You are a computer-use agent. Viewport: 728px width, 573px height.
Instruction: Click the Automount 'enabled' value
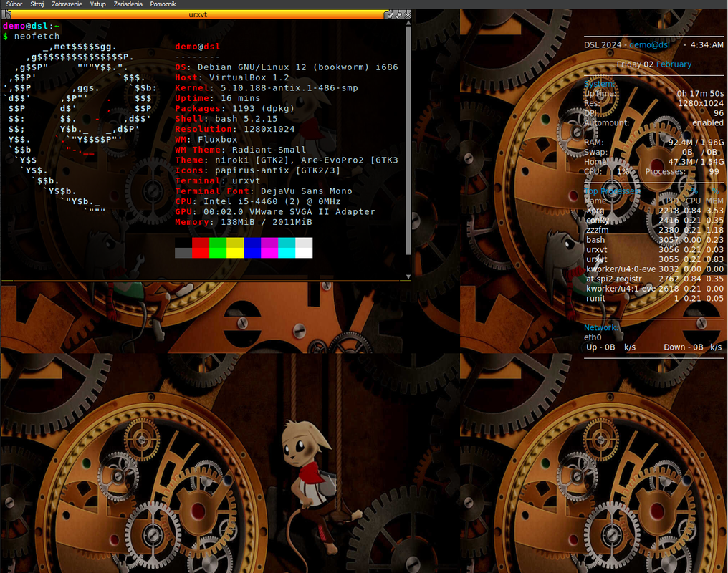(x=708, y=123)
